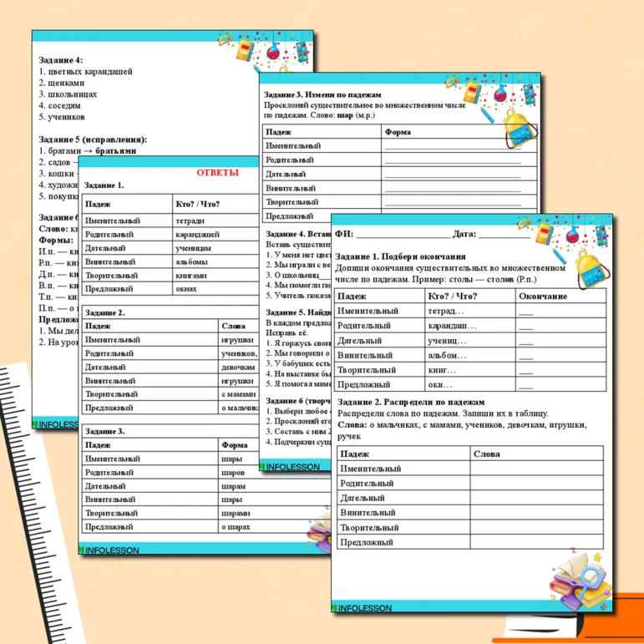Screen dimensions: 644x644
Task: Click the word "окн…" on front worksheet
Action: (x=440, y=385)
